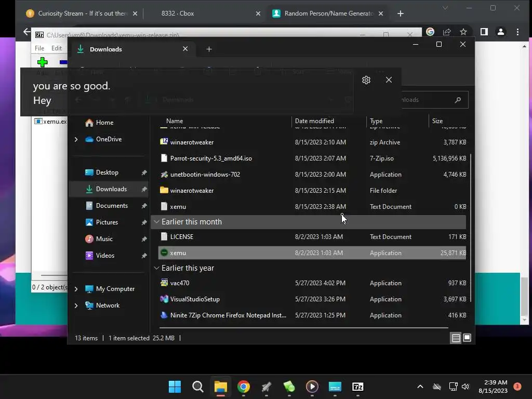
Task: Open Edit menu in 7-Zip window
Action: point(56,48)
